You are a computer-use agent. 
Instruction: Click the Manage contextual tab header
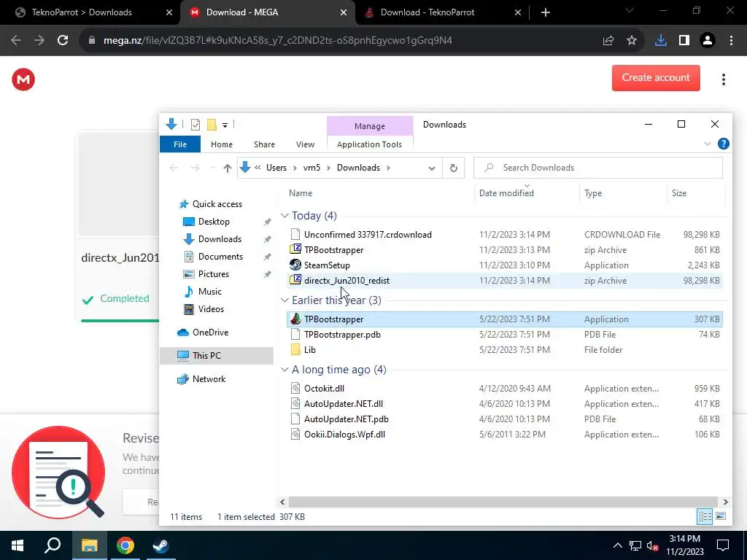pos(370,126)
